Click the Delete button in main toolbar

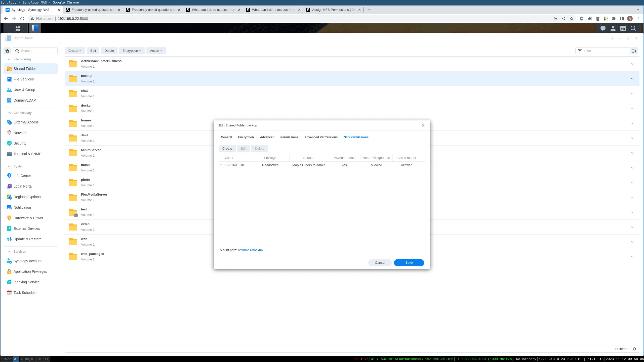(109, 51)
